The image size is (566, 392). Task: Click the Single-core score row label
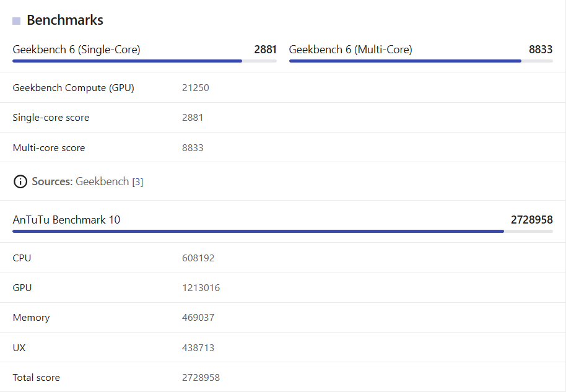click(51, 118)
